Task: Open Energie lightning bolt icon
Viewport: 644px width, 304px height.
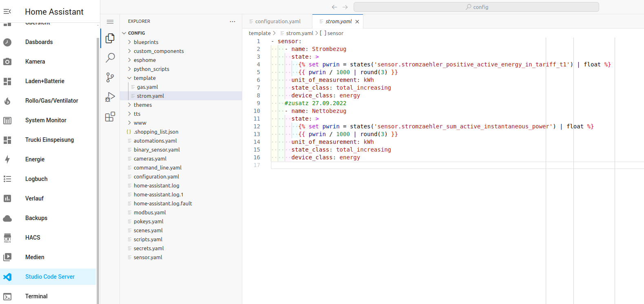Action: coord(7,159)
